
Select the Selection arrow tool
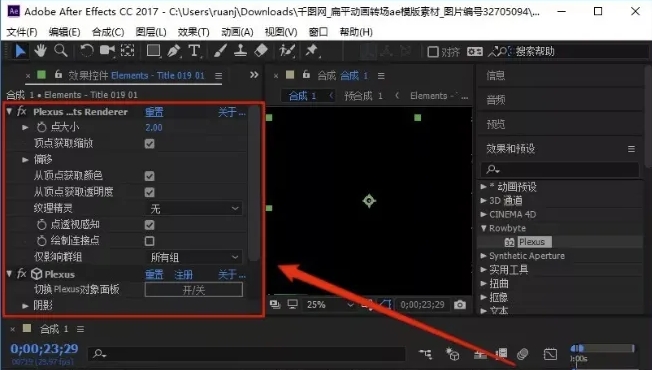[20, 51]
